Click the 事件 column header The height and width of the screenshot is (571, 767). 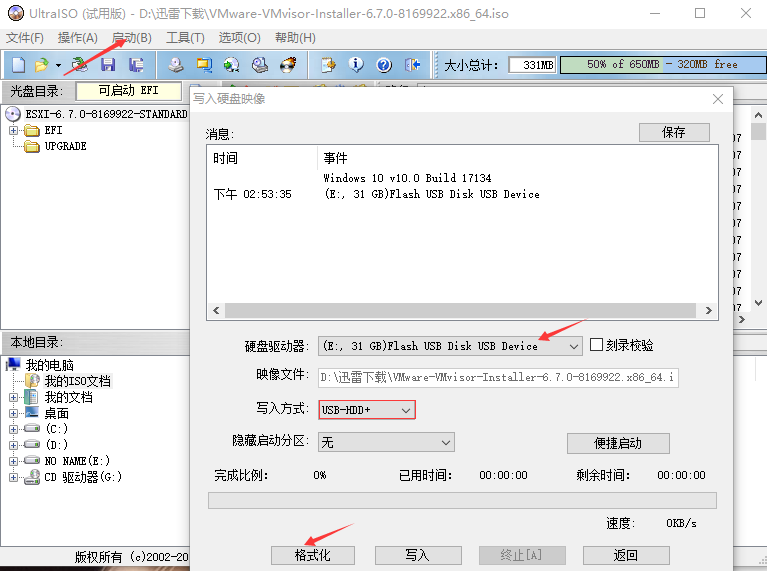[336, 158]
